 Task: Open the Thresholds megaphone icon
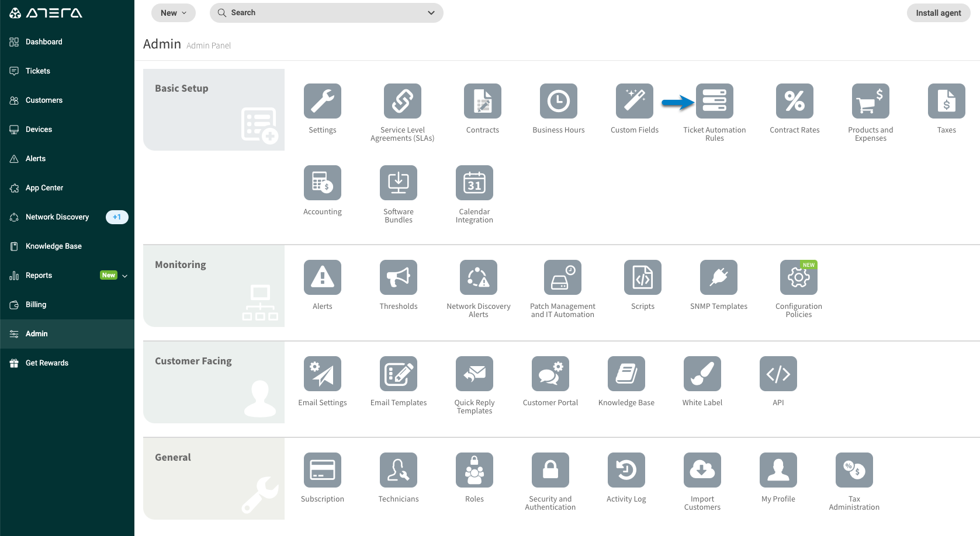pos(399,277)
